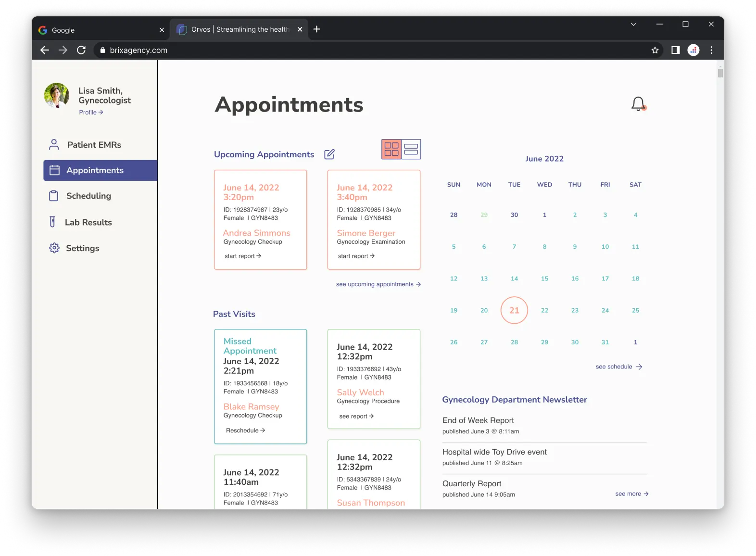The height and width of the screenshot is (556, 756).
Task: Click see schedule below the calendar
Action: pyautogui.click(x=618, y=366)
